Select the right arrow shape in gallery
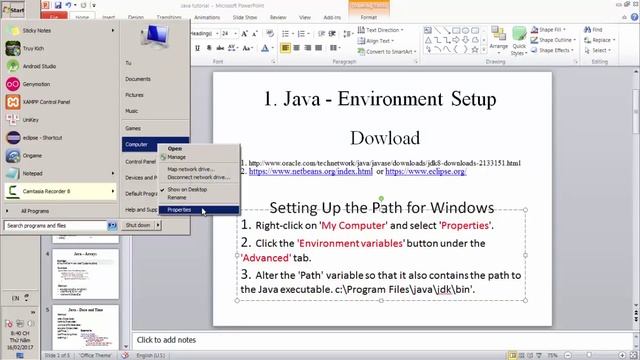640x360 pixels. pyautogui.click(x=456, y=40)
